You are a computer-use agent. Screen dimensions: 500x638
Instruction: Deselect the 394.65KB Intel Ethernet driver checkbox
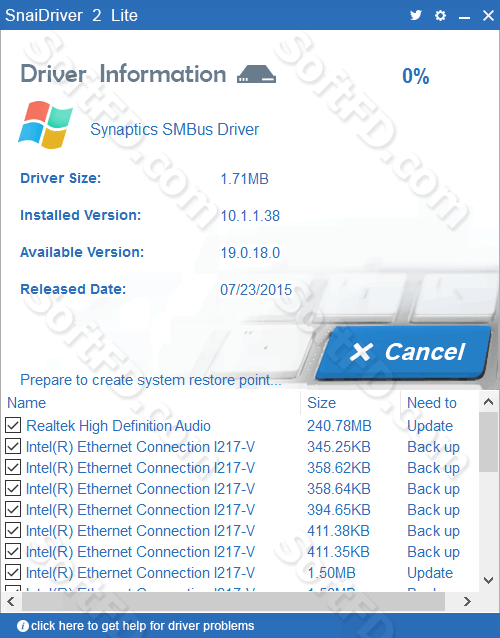(x=13, y=509)
